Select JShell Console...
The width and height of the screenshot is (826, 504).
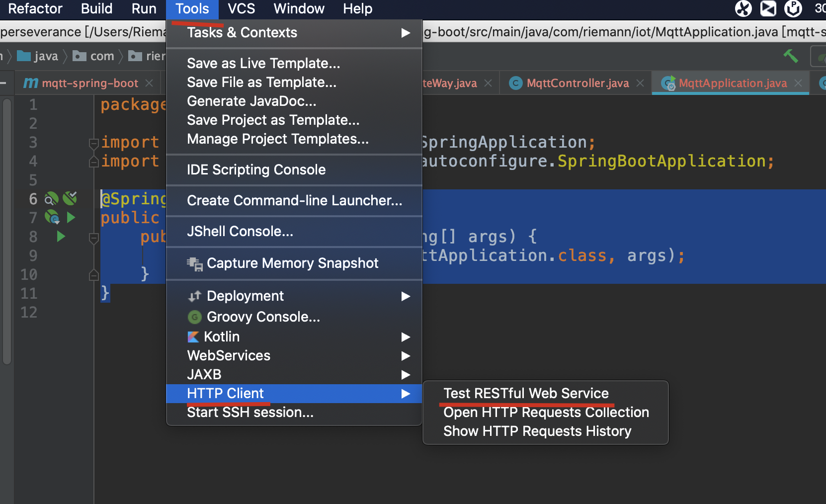pyautogui.click(x=240, y=231)
